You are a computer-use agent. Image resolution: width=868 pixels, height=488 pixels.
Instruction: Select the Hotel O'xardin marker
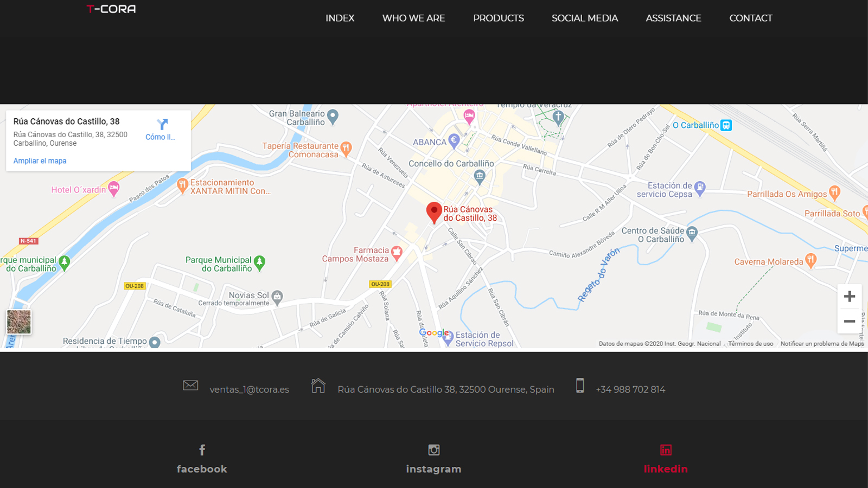[x=113, y=189]
